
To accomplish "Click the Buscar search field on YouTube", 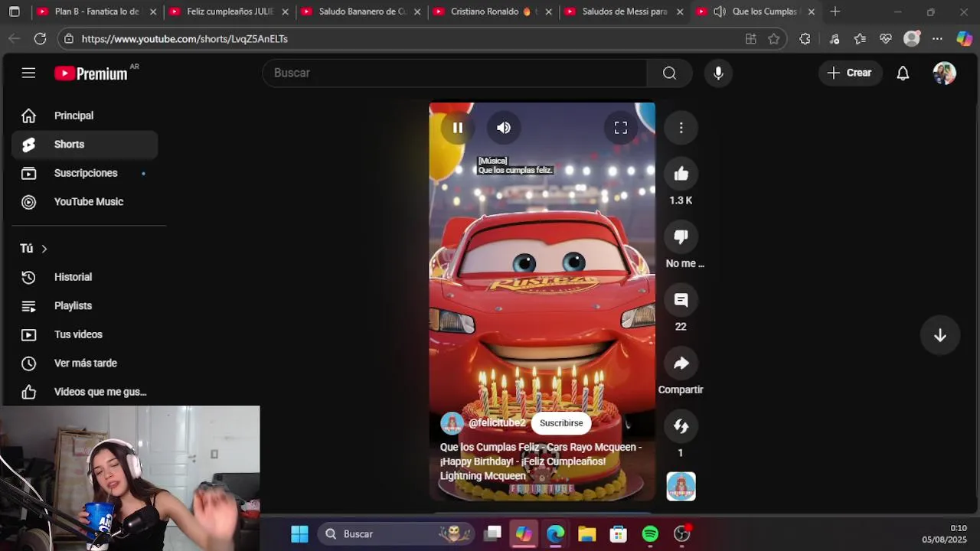I will click(455, 73).
